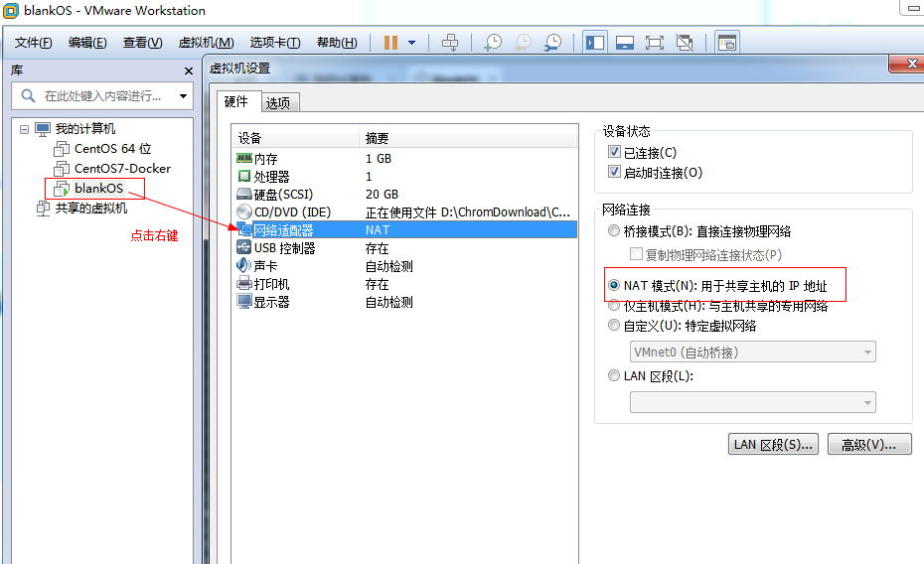Select the 硬盘(SCSI) device row
The image size is (924, 564).
(404, 195)
